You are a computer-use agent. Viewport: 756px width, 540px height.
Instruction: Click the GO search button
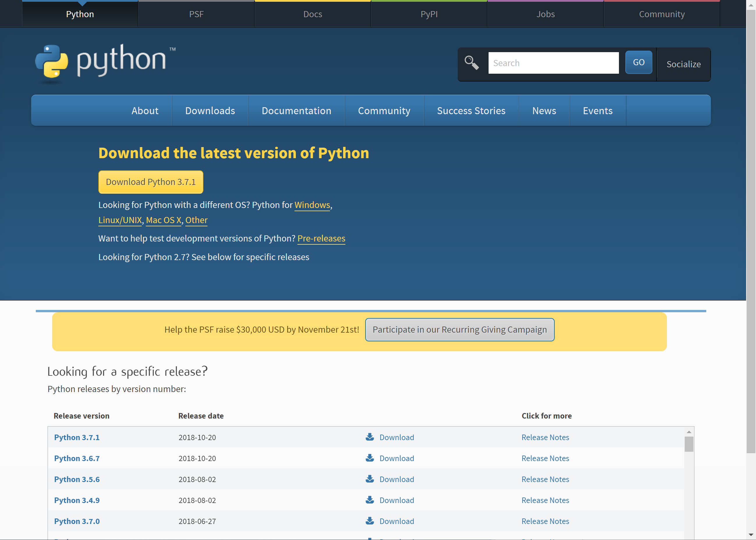tap(638, 62)
